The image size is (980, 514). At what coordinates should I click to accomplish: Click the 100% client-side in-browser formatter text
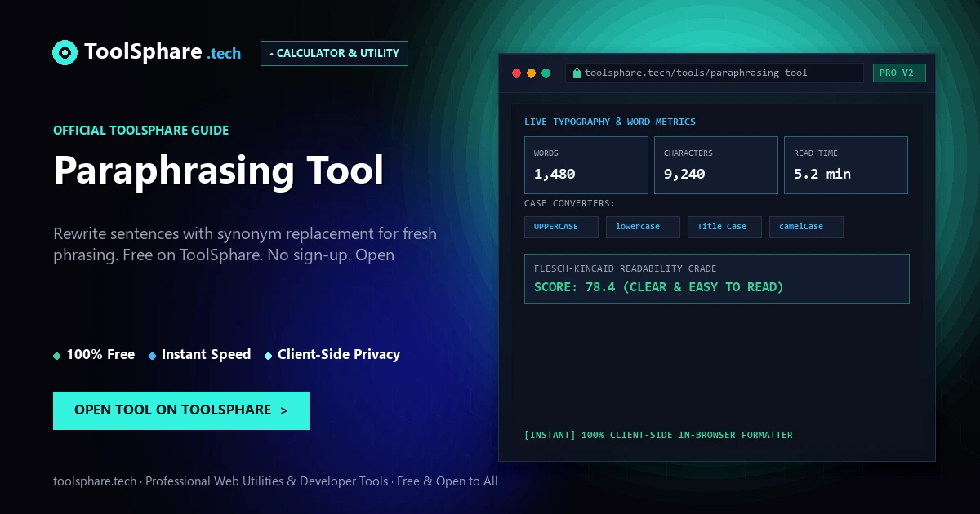658,435
